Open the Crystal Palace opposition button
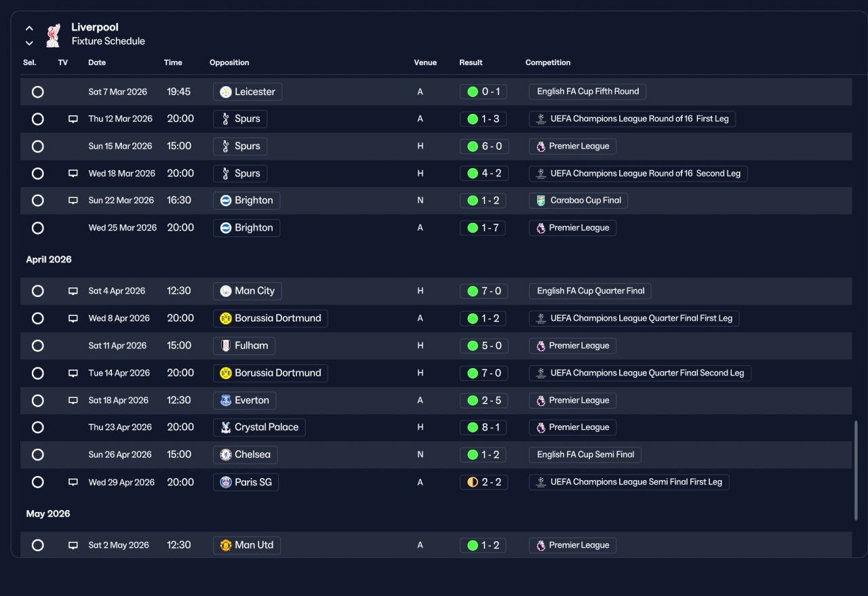The height and width of the screenshot is (596, 868). [x=259, y=427]
